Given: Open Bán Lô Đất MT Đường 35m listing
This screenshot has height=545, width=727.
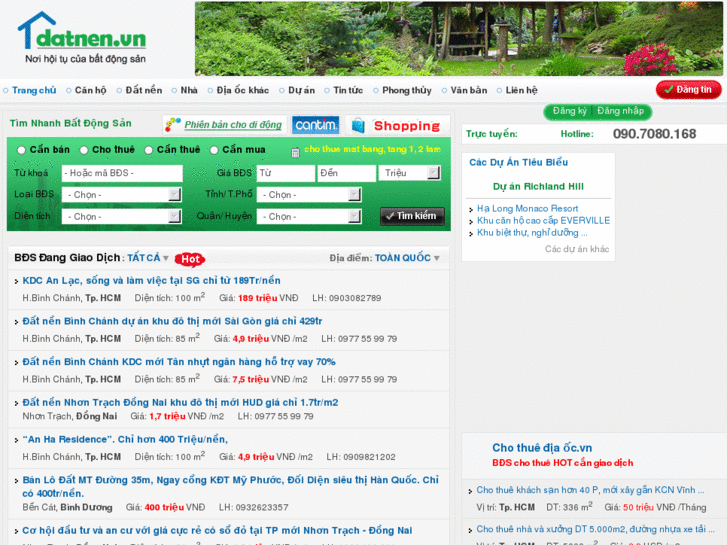Looking at the screenshot, I should coord(230,486).
